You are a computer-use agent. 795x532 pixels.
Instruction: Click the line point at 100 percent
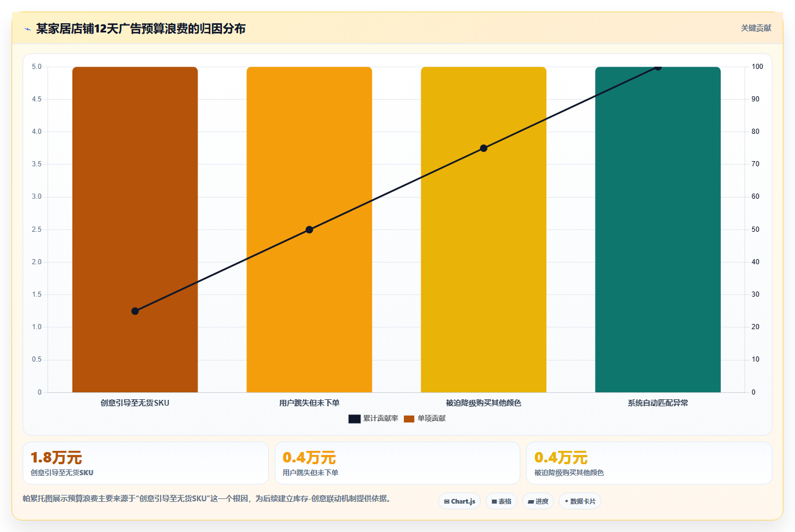[658, 67]
